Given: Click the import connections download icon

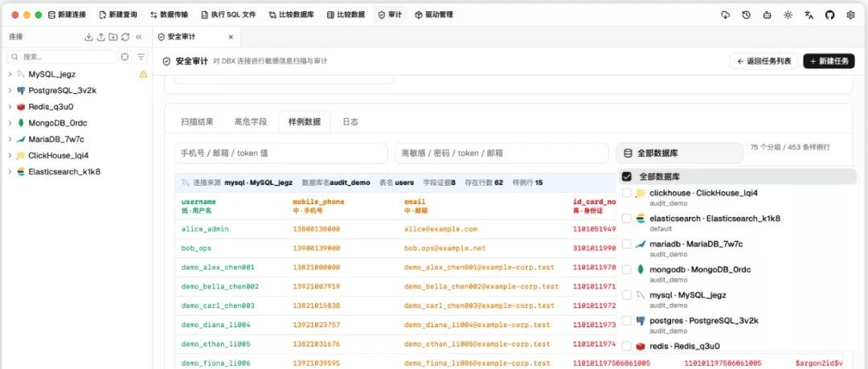Looking at the screenshot, I should pos(88,36).
